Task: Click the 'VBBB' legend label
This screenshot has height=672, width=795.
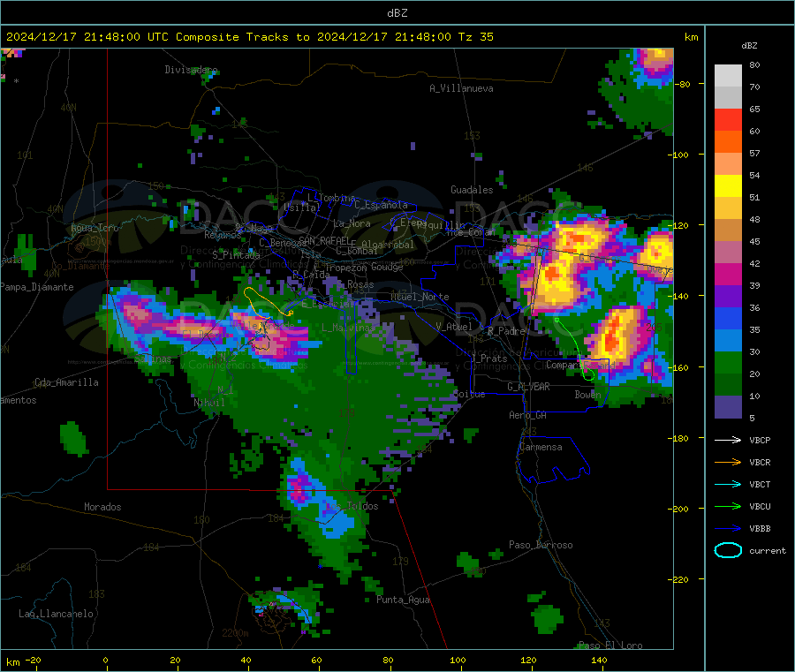Action: point(760,528)
